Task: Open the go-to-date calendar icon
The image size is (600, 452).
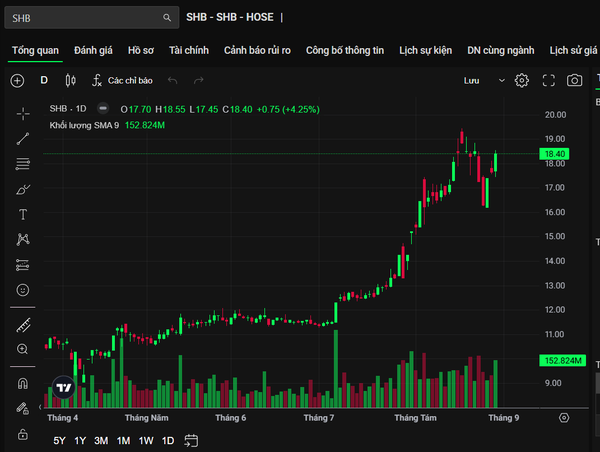Action: 191,441
